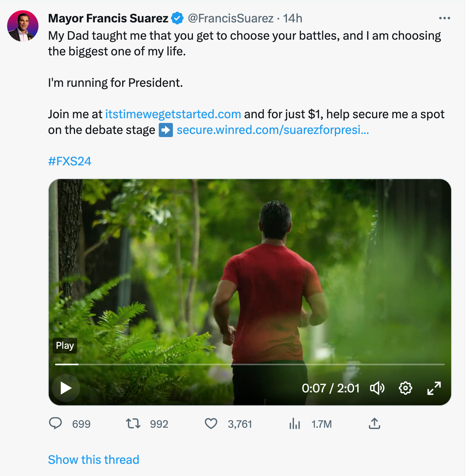This screenshot has width=470, height=476.
Task: Play the campaign video
Action: pos(66,388)
